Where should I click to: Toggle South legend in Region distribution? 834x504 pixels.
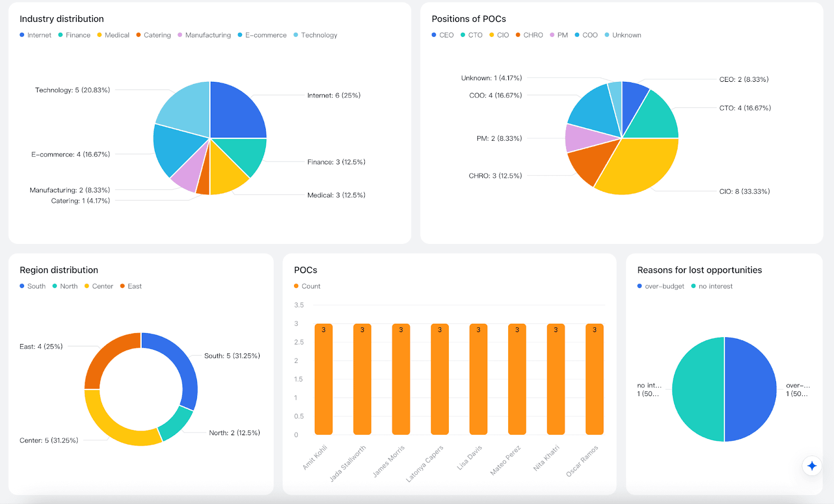32,286
